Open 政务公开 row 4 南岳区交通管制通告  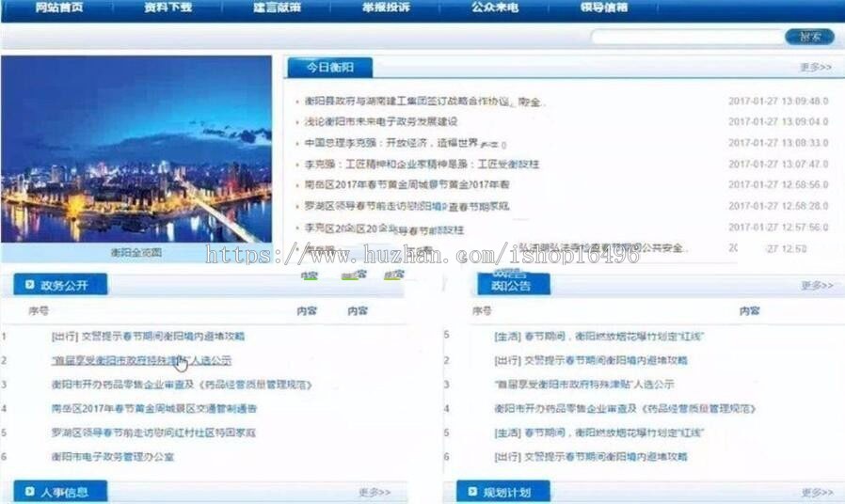(154, 408)
